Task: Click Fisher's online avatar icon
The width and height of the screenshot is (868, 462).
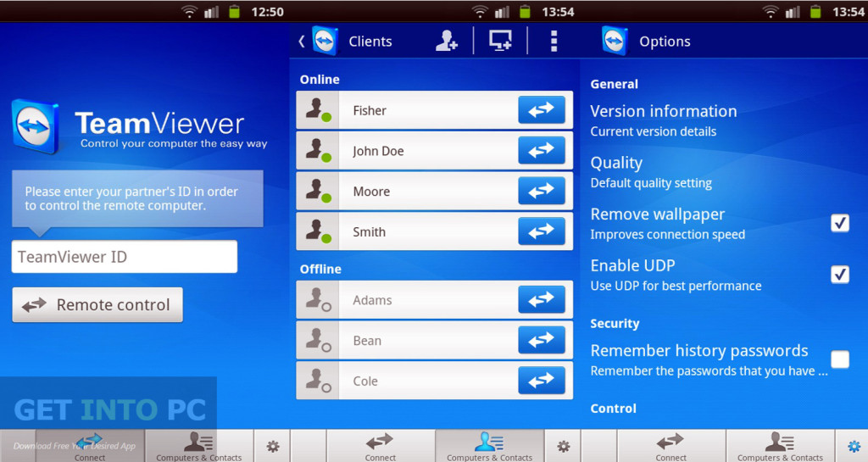Action: (x=317, y=110)
